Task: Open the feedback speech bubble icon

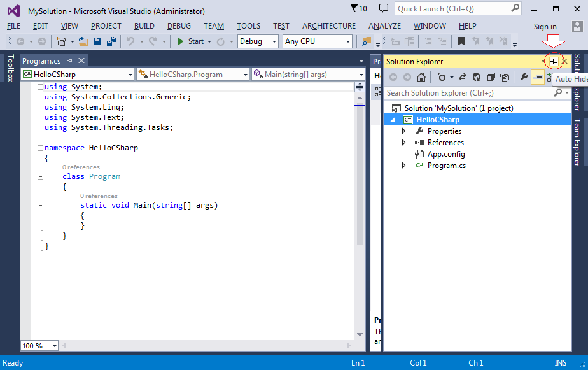Action: coord(384,8)
